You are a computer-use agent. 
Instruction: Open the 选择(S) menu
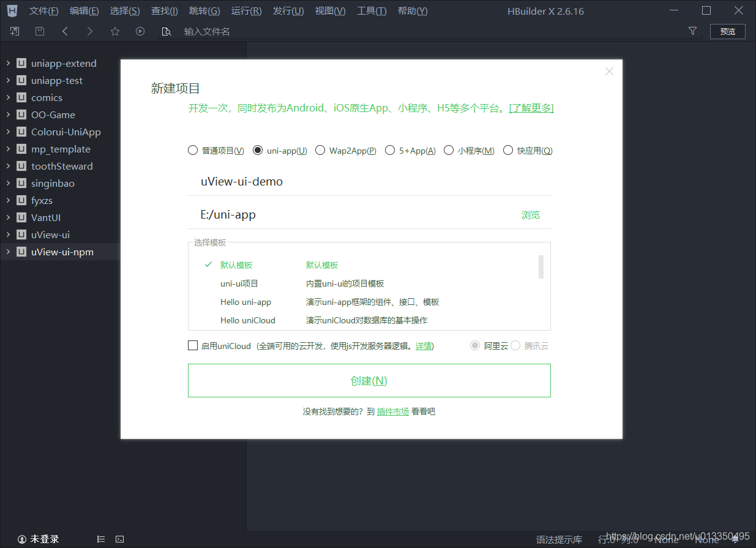click(x=125, y=11)
